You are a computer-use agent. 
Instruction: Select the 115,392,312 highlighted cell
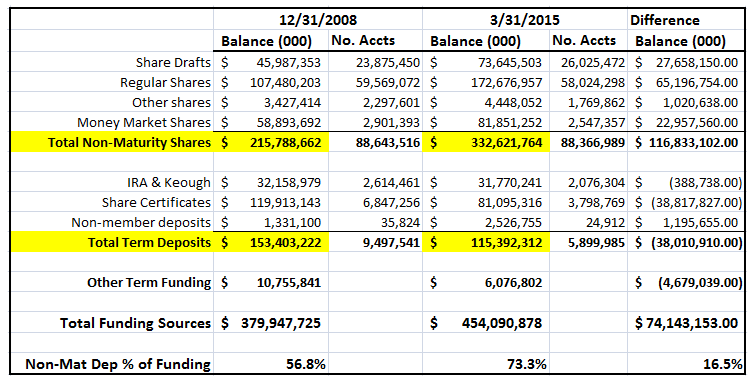(486, 242)
